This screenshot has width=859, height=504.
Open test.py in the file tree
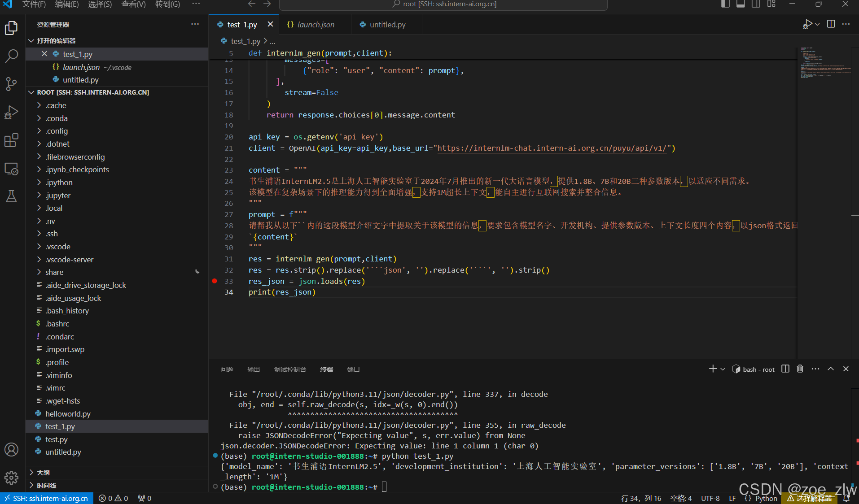117,439
